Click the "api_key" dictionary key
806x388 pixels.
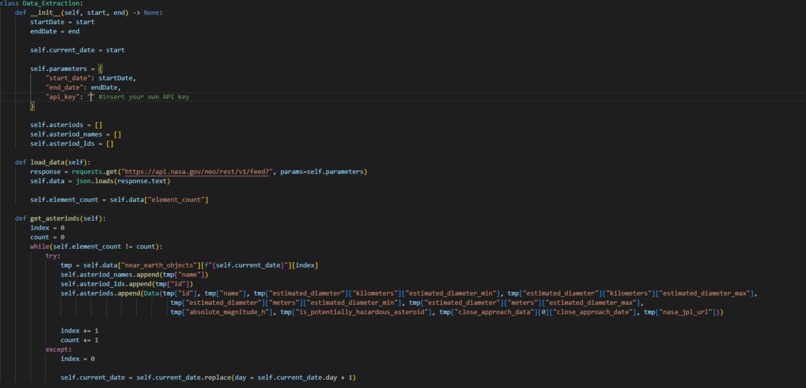64,97
